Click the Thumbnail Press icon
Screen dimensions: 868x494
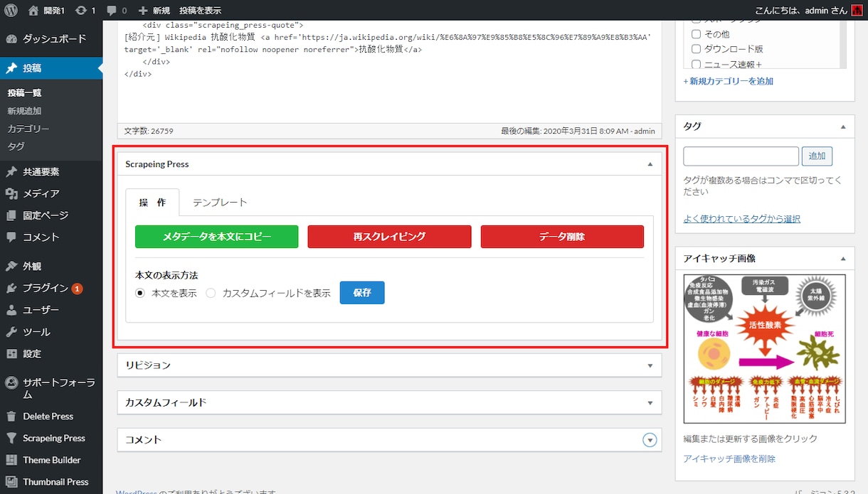11,482
